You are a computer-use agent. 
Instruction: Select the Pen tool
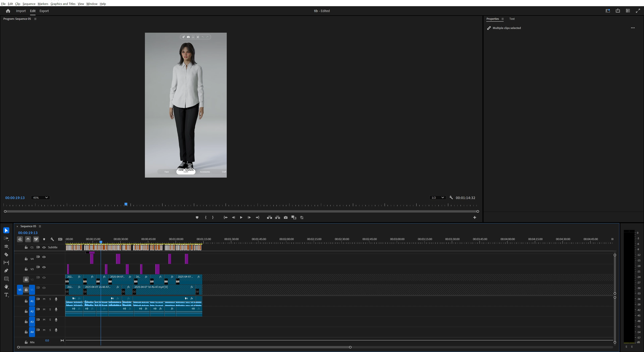[x=6, y=271]
